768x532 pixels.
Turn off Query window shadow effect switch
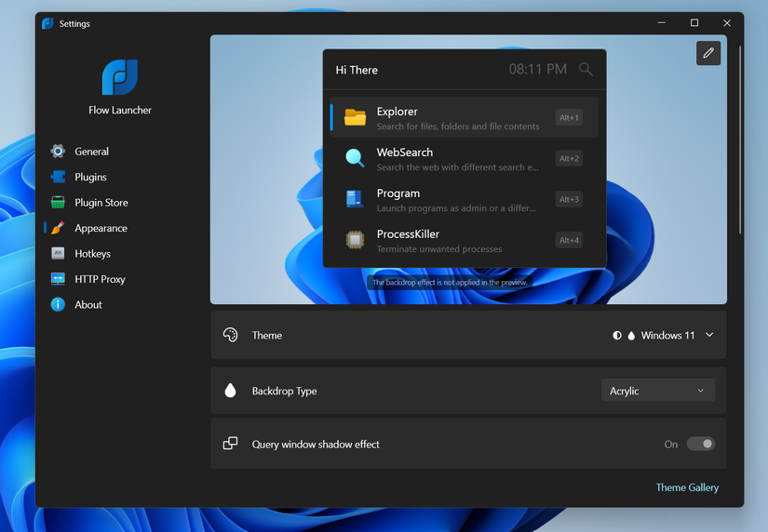tap(700, 444)
